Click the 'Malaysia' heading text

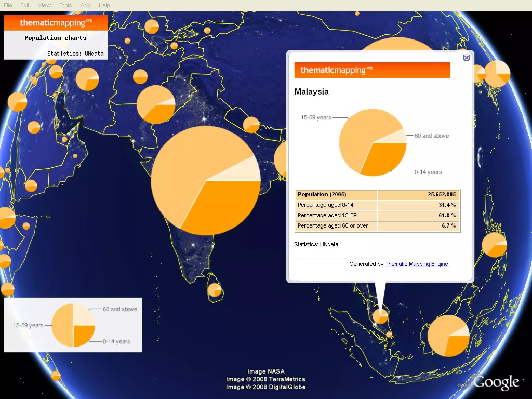point(311,92)
